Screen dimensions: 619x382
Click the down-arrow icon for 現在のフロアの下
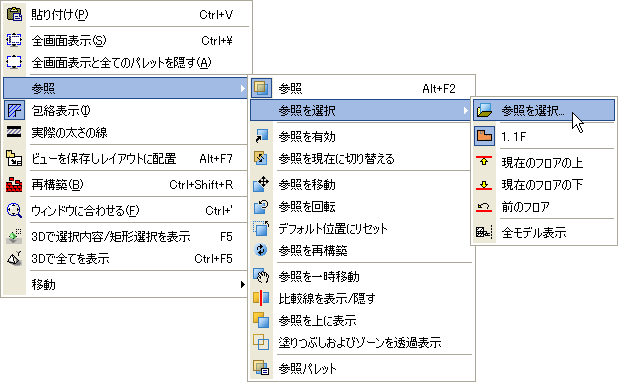[484, 184]
